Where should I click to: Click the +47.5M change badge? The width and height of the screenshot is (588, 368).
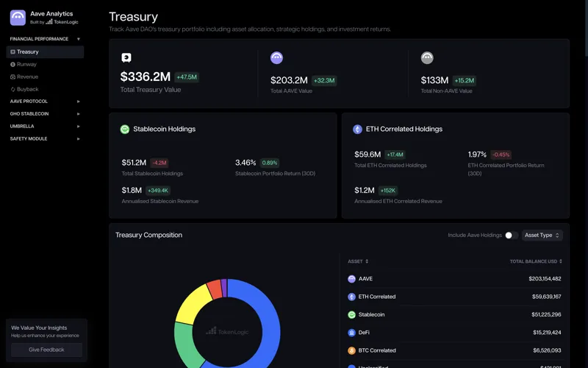pyautogui.click(x=187, y=77)
